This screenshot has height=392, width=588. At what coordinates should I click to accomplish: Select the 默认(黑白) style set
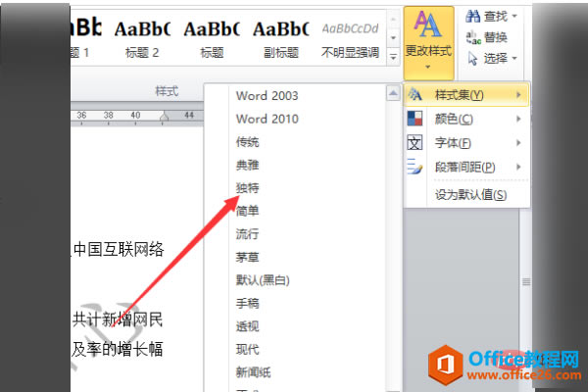(263, 280)
